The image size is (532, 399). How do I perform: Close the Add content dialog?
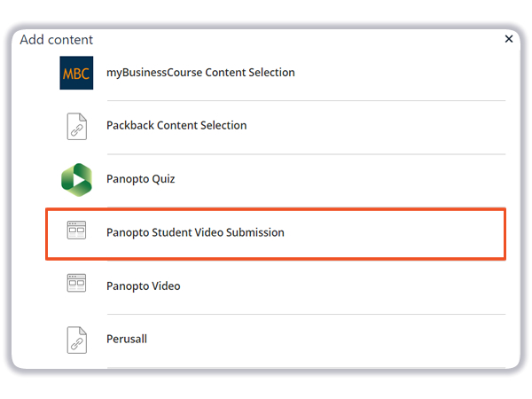[x=509, y=39]
